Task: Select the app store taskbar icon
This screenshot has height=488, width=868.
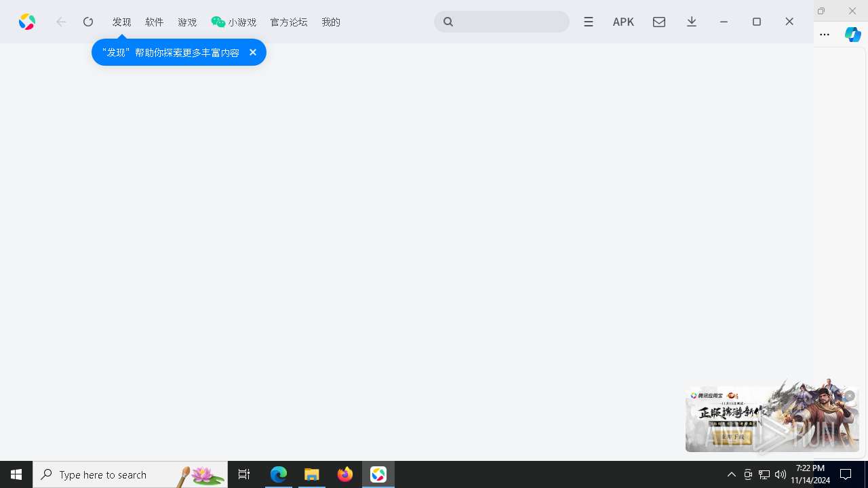Action: coord(378,474)
